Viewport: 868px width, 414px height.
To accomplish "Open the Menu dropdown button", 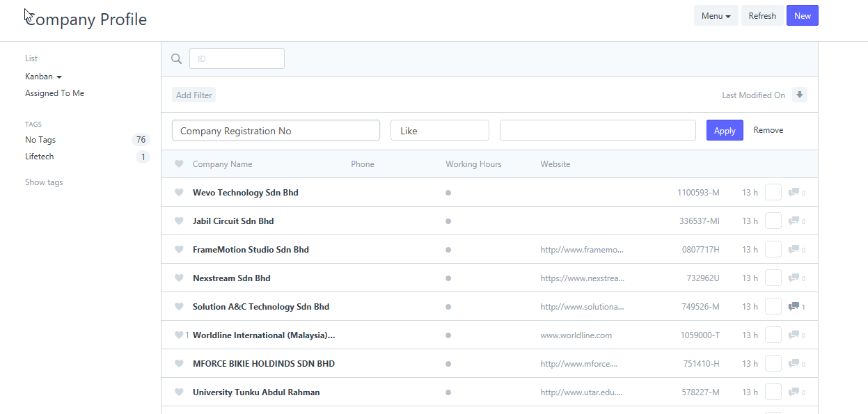I will pyautogui.click(x=716, y=16).
